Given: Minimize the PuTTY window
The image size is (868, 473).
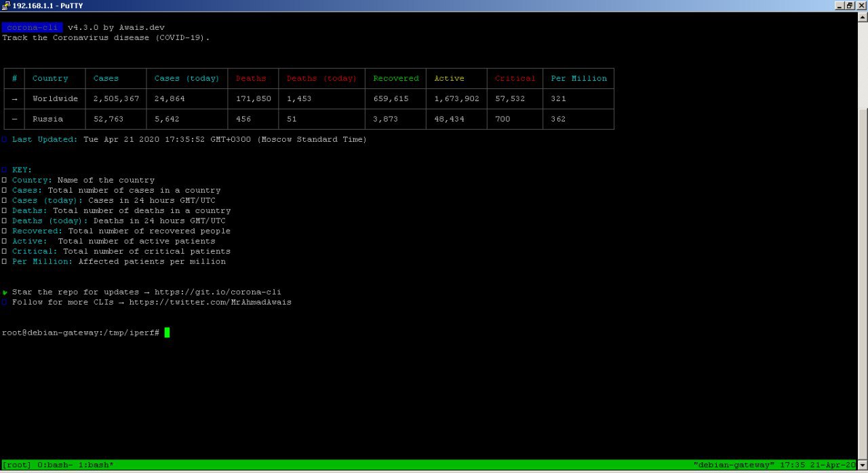Looking at the screenshot, I should click(x=840, y=5).
